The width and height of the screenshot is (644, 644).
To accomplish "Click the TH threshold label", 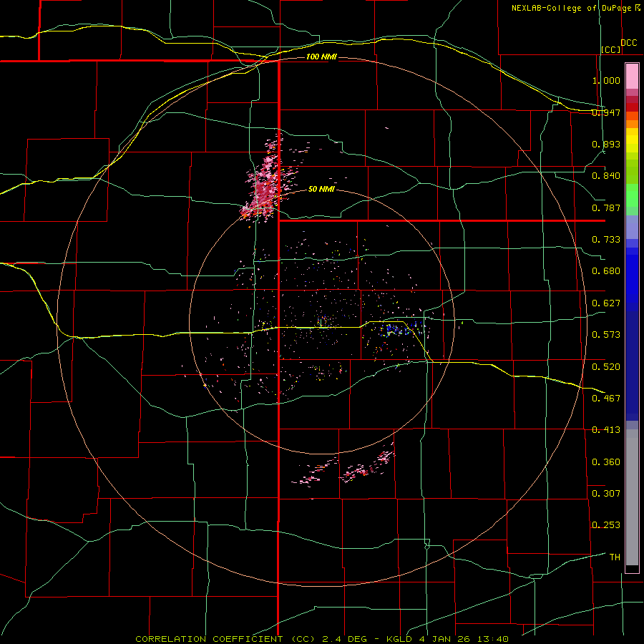I will [x=615, y=557].
